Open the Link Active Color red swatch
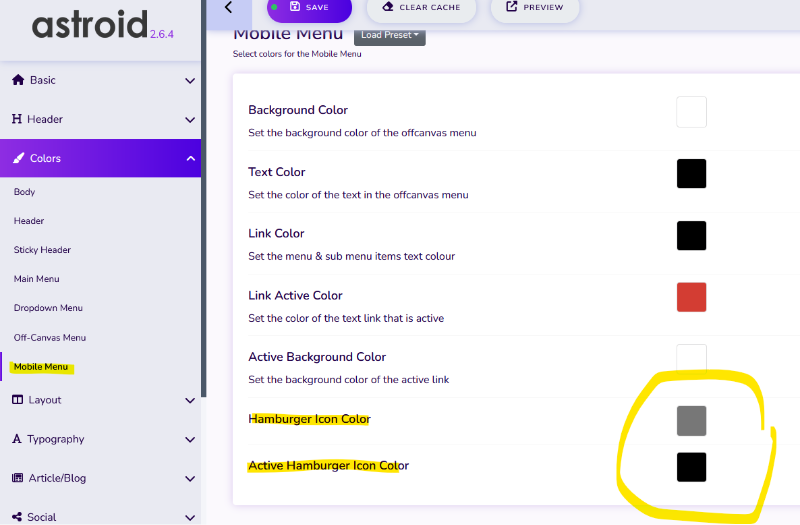Image resolution: width=800 pixels, height=525 pixels. (691, 297)
